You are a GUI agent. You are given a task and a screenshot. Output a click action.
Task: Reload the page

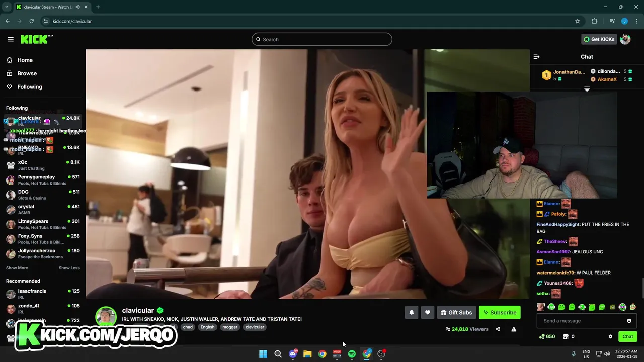pyautogui.click(x=31, y=21)
